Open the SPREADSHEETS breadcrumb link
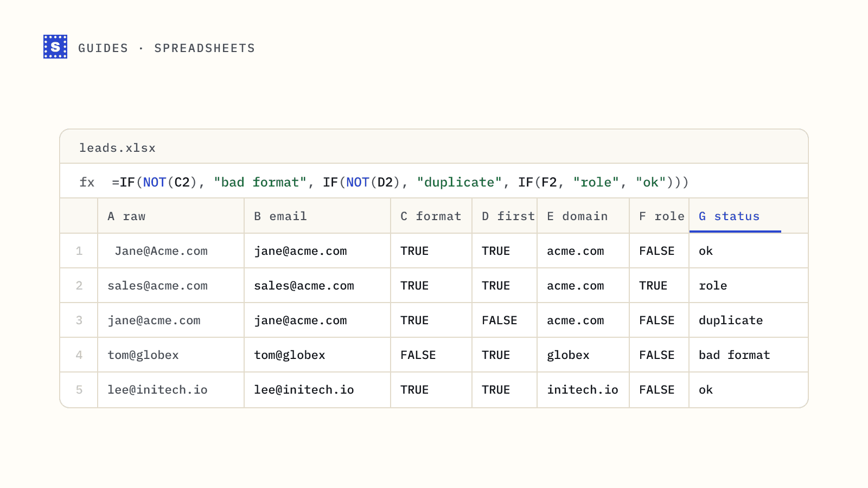Viewport: 868px width, 488px height. point(205,48)
